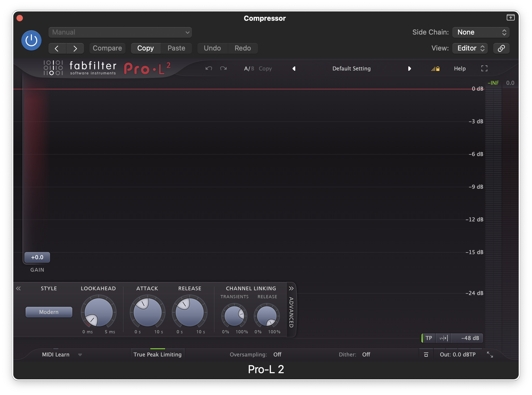Click the host Undo button
The height and width of the screenshot is (395, 532).
pos(212,48)
